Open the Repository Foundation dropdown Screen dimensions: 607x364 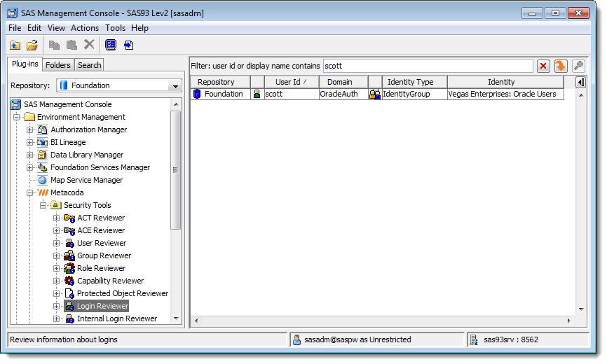tap(175, 86)
